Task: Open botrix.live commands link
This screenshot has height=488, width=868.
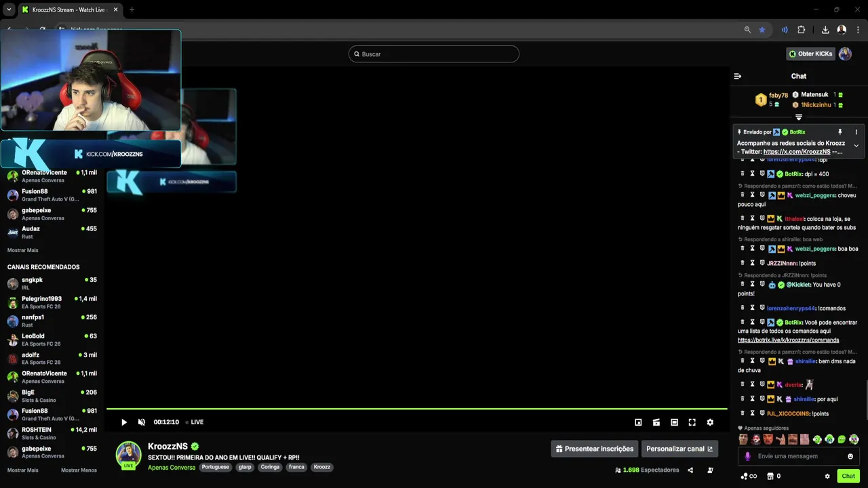Action: tap(788, 340)
